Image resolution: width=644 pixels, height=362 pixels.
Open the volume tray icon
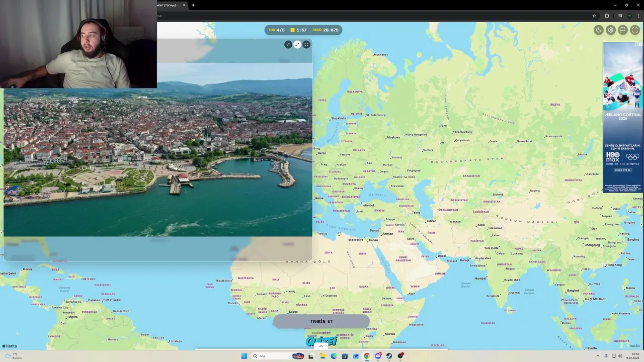pos(620,356)
